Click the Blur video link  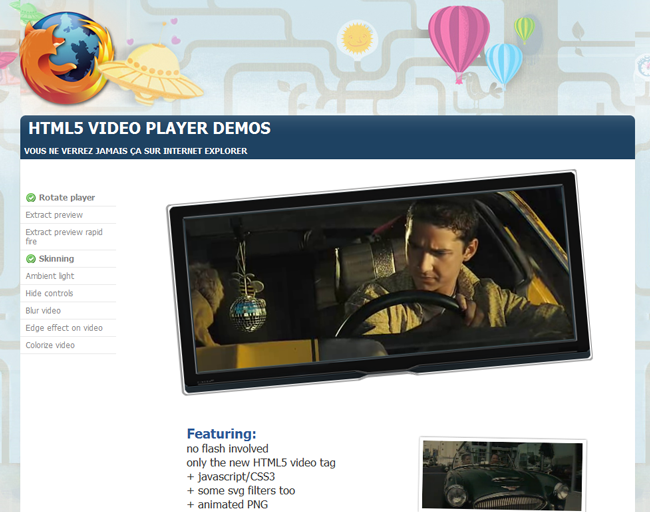tap(43, 311)
